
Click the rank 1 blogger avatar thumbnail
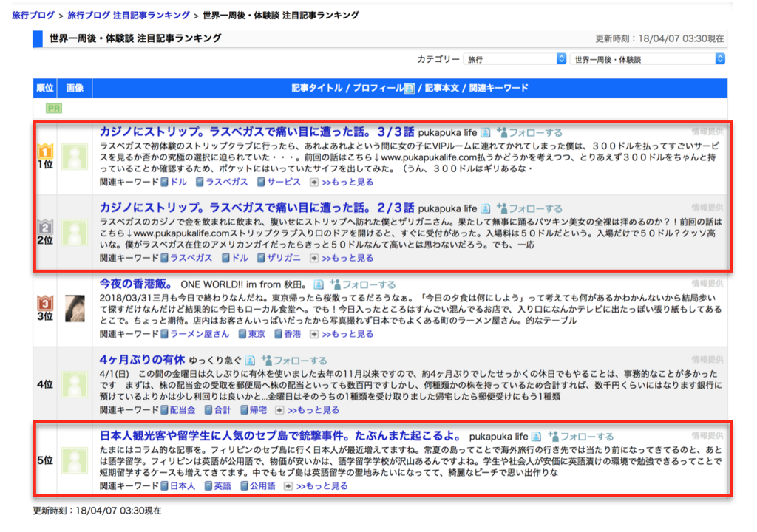pos(75,157)
